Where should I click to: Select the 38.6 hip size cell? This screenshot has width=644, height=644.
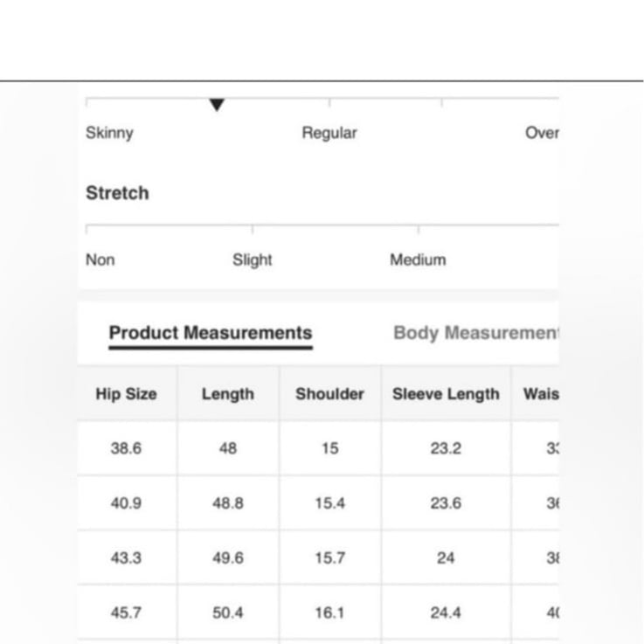click(126, 448)
